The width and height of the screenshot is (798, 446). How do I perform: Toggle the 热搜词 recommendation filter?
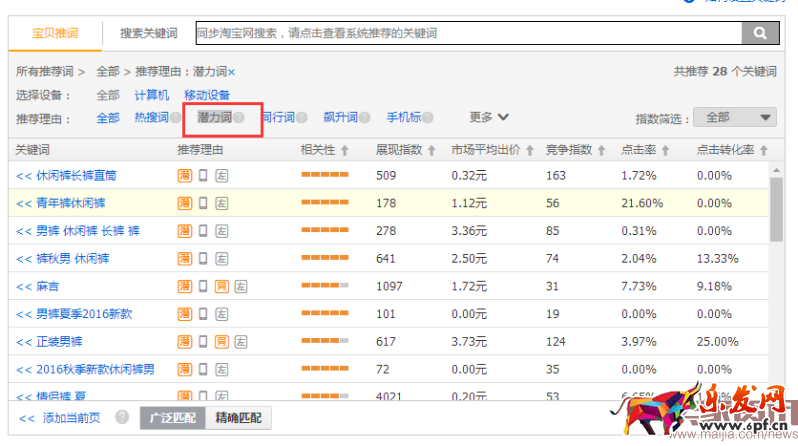tap(151, 118)
